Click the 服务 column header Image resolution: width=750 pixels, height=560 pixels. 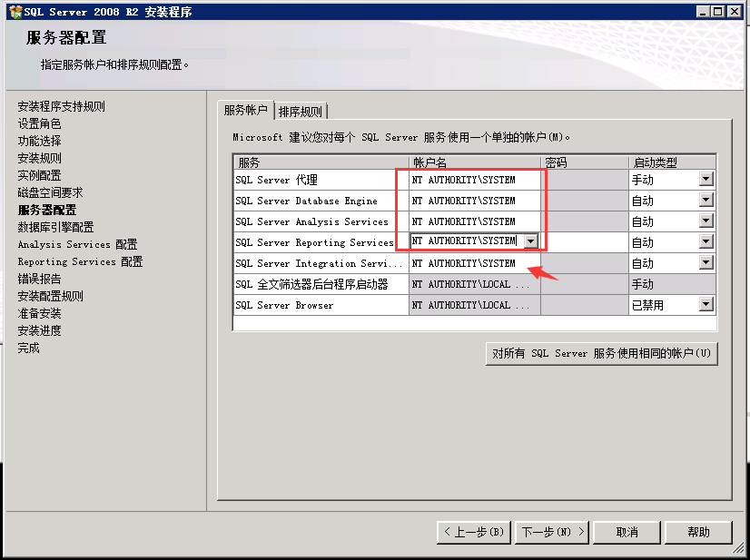click(x=321, y=162)
